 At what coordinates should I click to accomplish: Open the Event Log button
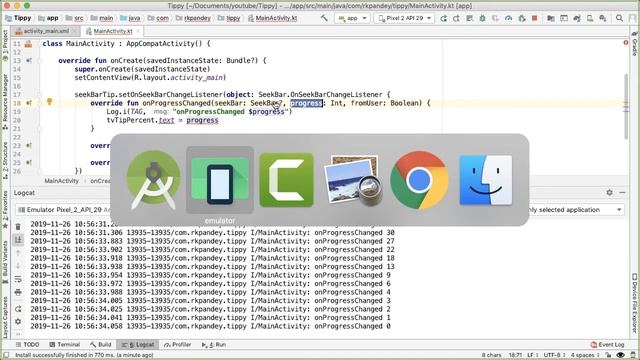(607, 344)
